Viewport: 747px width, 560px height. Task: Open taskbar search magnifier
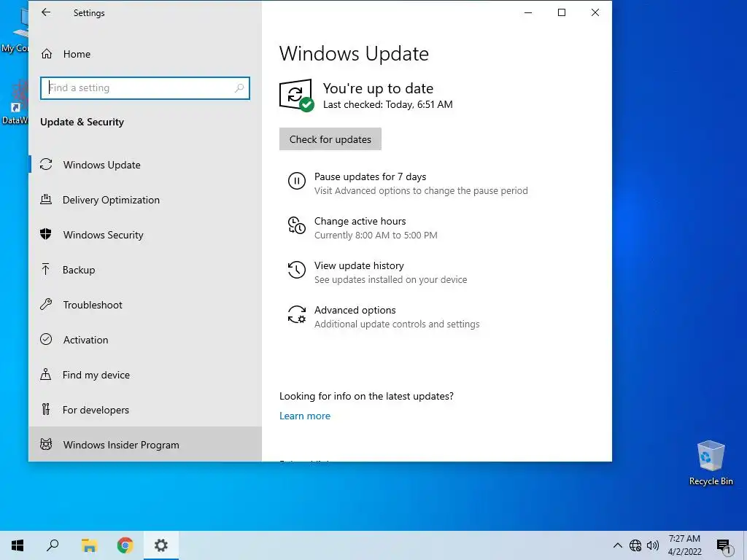(53, 545)
